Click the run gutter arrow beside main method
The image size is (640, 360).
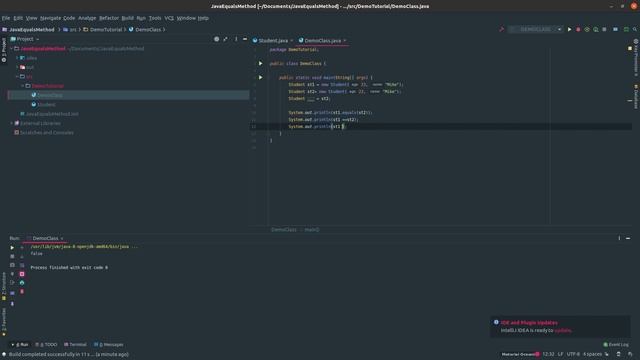[x=260, y=78]
